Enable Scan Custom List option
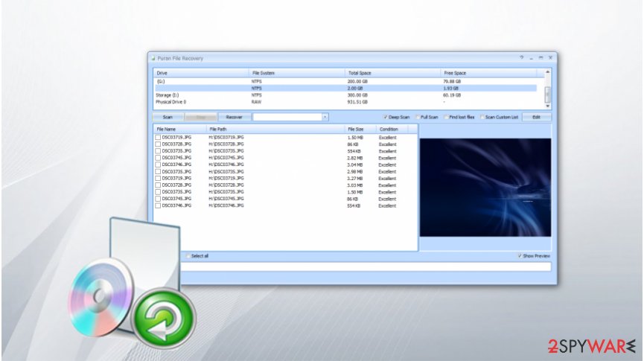Screen dimensions: 644x361 482,117
